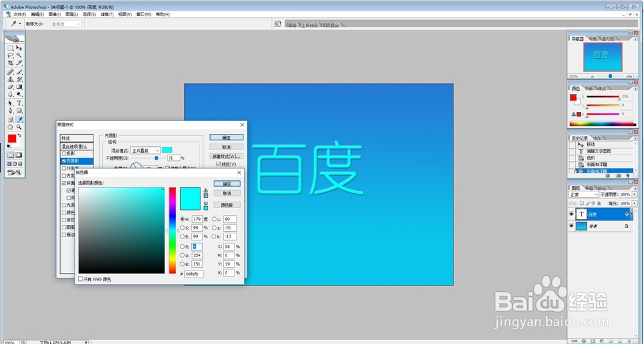Select the Eraser tool
The height and width of the screenshot is (344, 644).
tap(11, 87)
